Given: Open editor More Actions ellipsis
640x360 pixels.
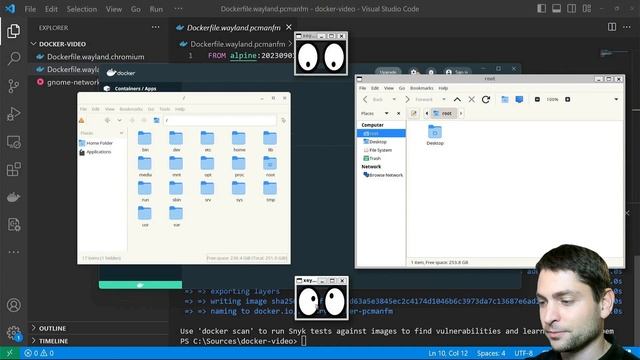Looking at the screenshot, I should point(627,27).
